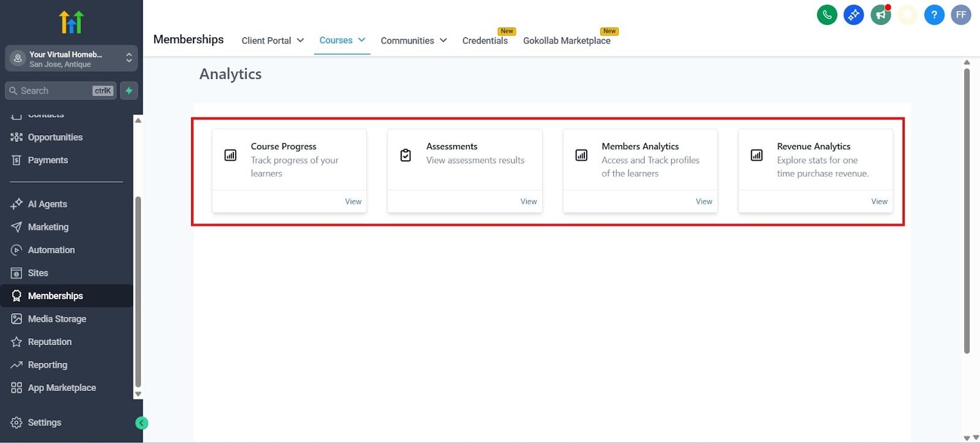The height and width of the screenshot is (443, 980).
Task: Click View on Revenue Analytics card
Action: pyautogui.click(x=879, y=201)
